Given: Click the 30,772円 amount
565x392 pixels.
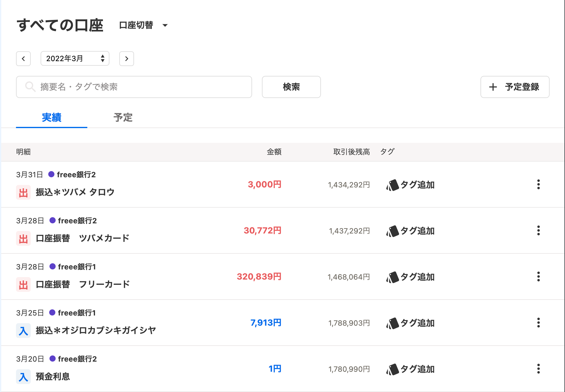Looking at the screenshot, I should tap(263, 230).
